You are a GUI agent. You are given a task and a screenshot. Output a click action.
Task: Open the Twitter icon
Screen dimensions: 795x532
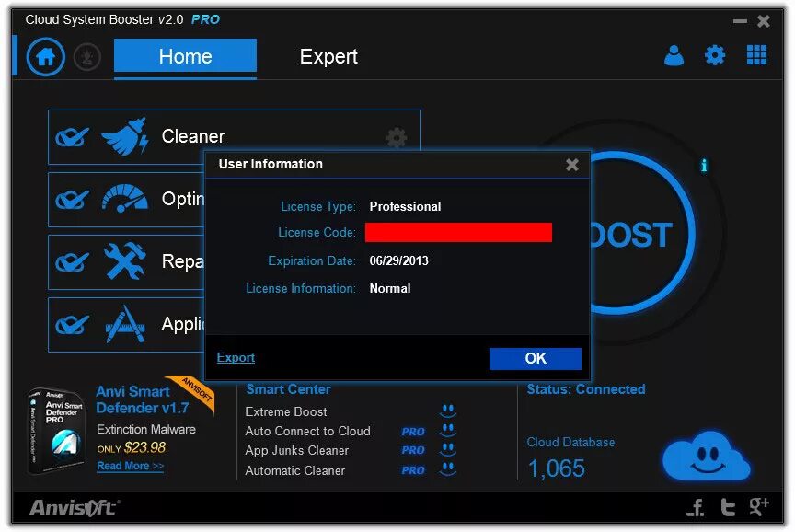(x=728, y=506)
